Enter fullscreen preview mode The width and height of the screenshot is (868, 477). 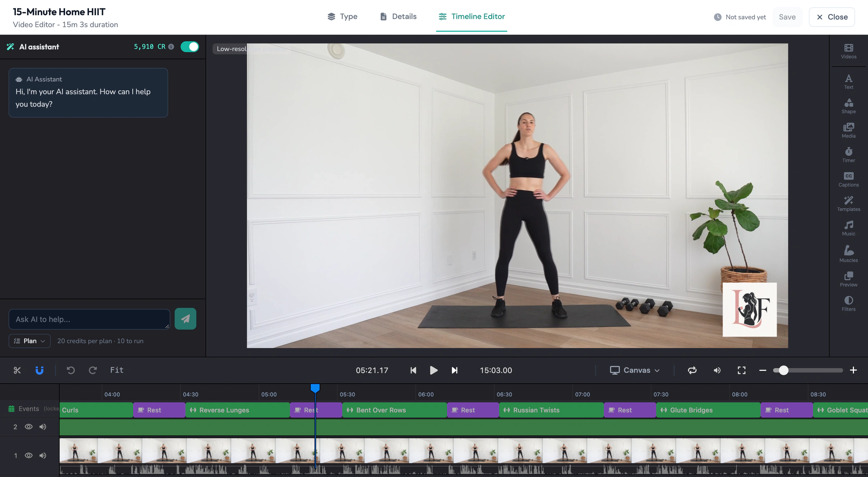coord(741,370)
